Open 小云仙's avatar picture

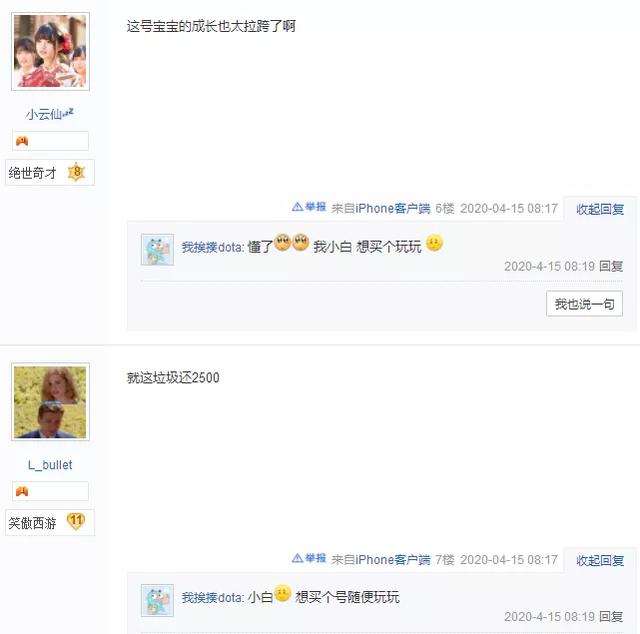tap(50, 51)
